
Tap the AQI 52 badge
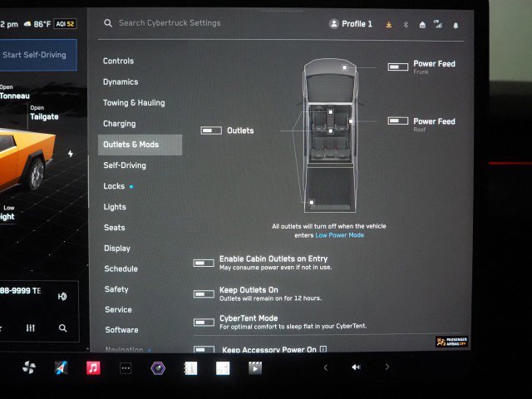pos(65,24)
